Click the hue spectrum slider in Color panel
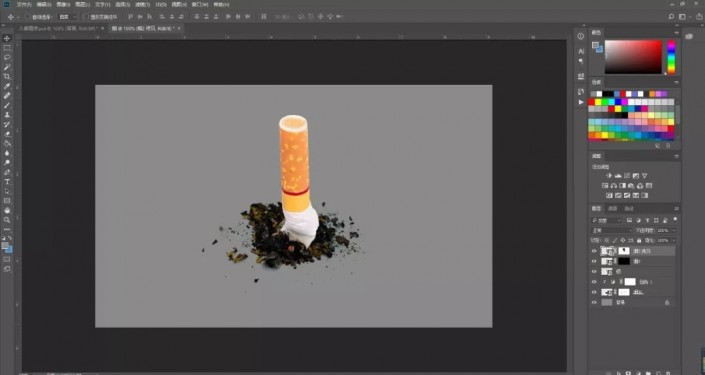The height and width of the screenshot is (375, 705). pos(671,57)
